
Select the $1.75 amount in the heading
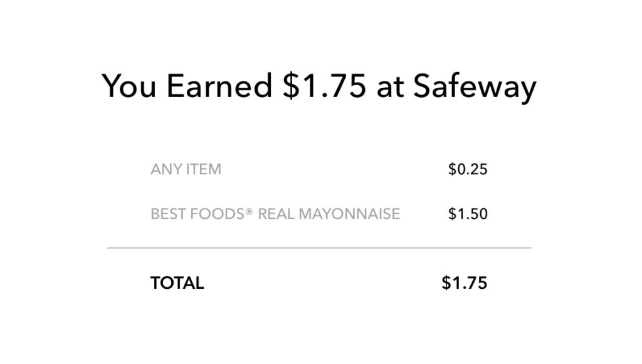pyautogui.click(x=324, y=85)
